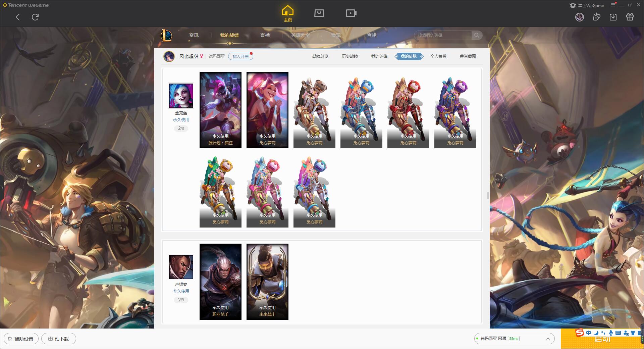The image size is (644, 349).
Task: Open the flame mascot assistant icon
Action: coord(596,17)
